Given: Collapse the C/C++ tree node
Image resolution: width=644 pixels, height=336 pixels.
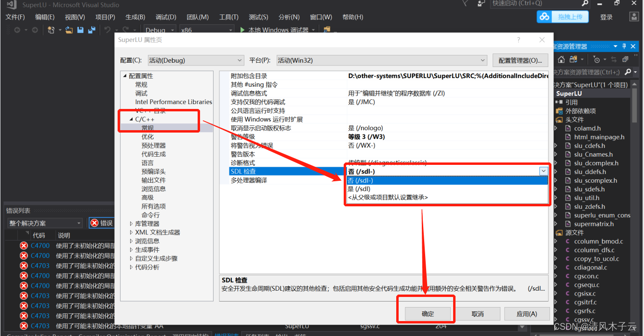Looking at the screenshot, I should [131, 119].
